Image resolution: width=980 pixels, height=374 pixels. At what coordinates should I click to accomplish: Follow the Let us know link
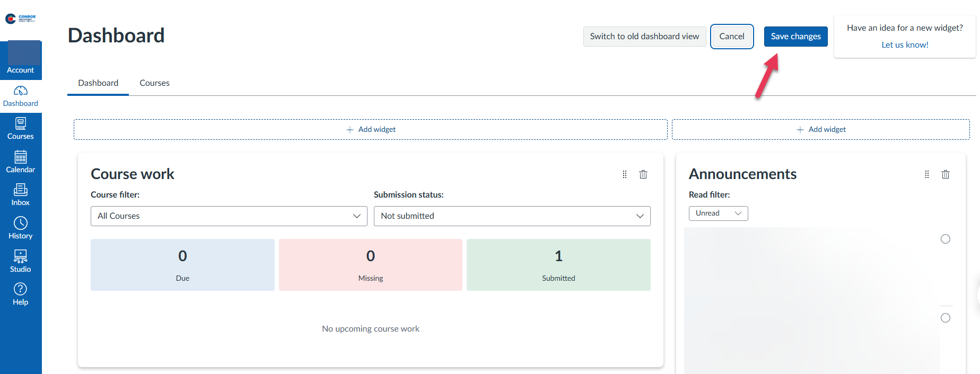pyautogui.click(x=905, y=45)
